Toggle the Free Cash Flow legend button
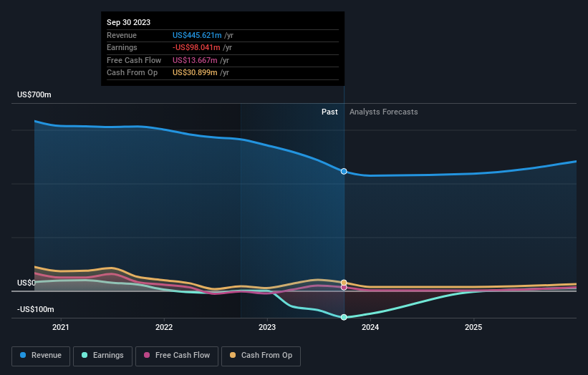 click(177, 356)
